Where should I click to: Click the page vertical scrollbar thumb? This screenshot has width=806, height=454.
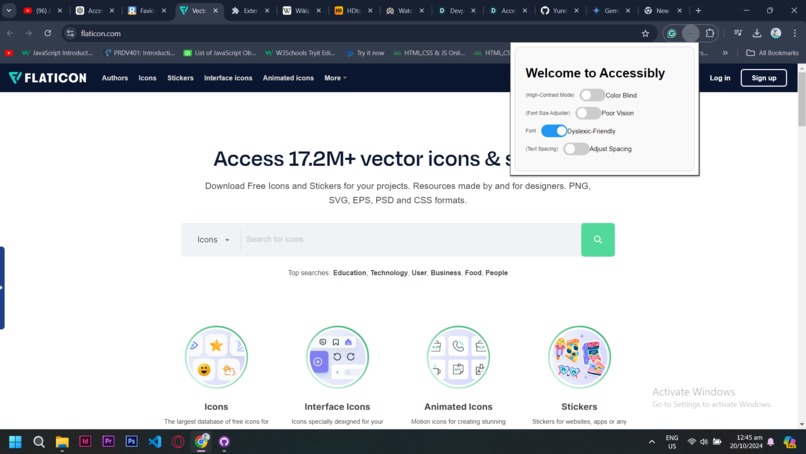pos(801,99)
